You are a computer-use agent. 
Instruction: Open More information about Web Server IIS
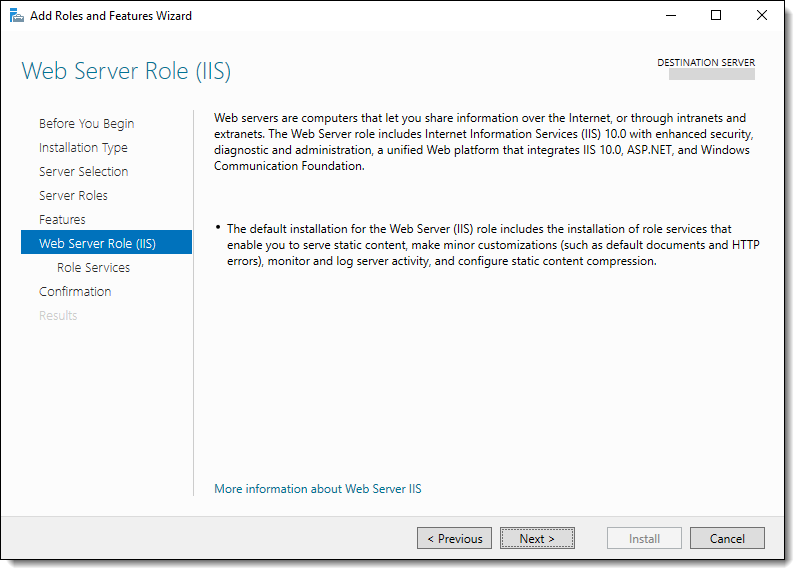[x=318, y=489]
